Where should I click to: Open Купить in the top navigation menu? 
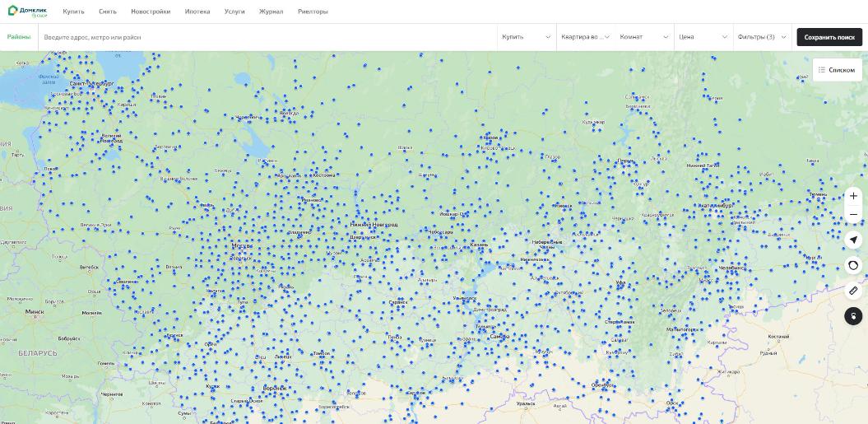coord(73,12)
